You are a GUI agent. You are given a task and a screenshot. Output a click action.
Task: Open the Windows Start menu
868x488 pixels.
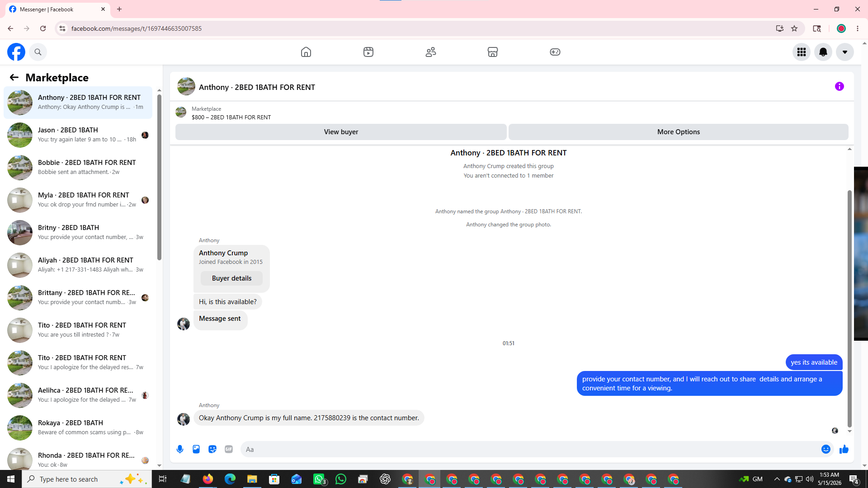11,479
